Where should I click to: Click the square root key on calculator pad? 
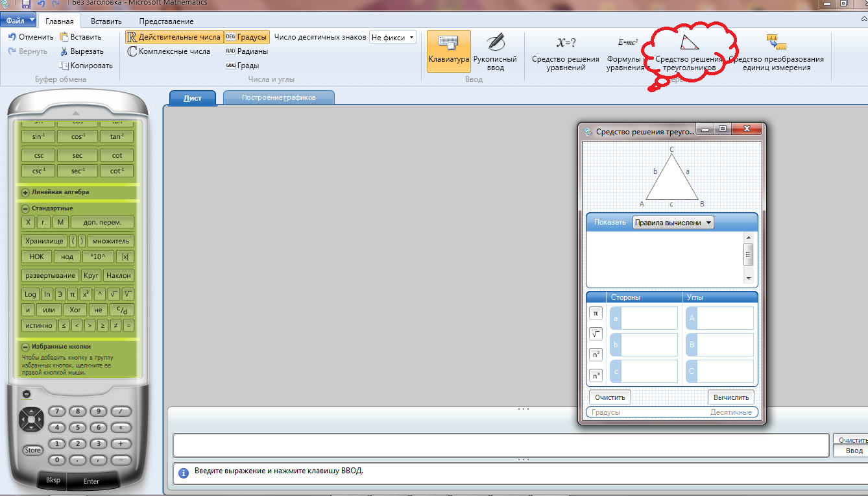pyautogui.click(x=114, y=294)
